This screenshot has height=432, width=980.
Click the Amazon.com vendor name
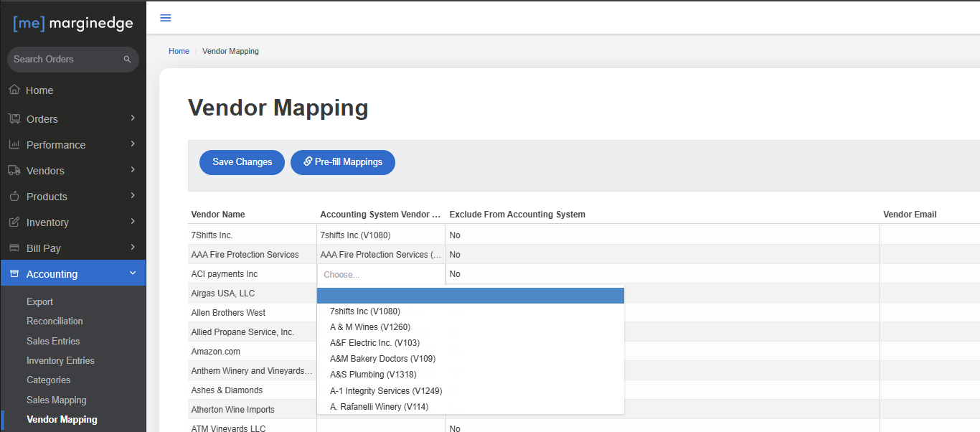[216, 352]
